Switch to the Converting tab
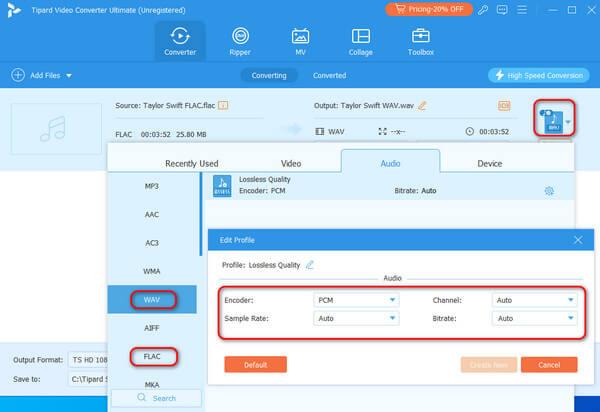This screenshot has width=600, height=412. (269, 75)
